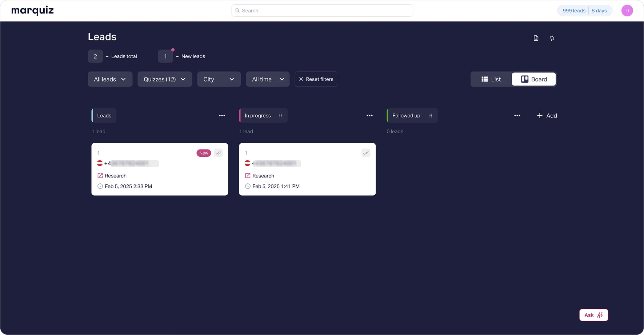Switch to List view
Screen dimensions: 644x335
[x=491, y=79]
